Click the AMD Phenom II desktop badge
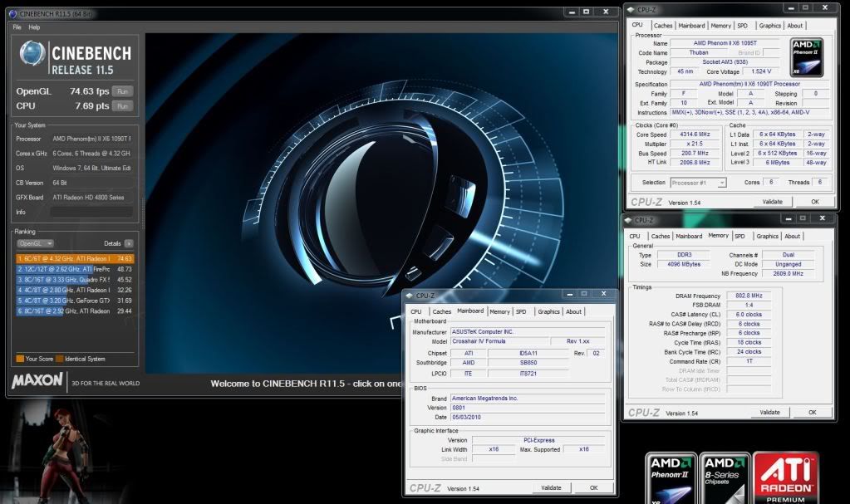 tap(671, 478)
